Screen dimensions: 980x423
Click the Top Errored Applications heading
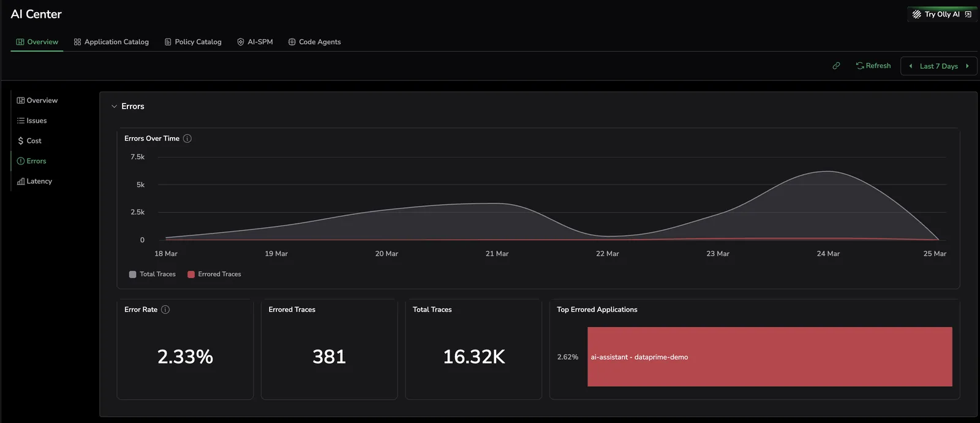pos(597,310)
